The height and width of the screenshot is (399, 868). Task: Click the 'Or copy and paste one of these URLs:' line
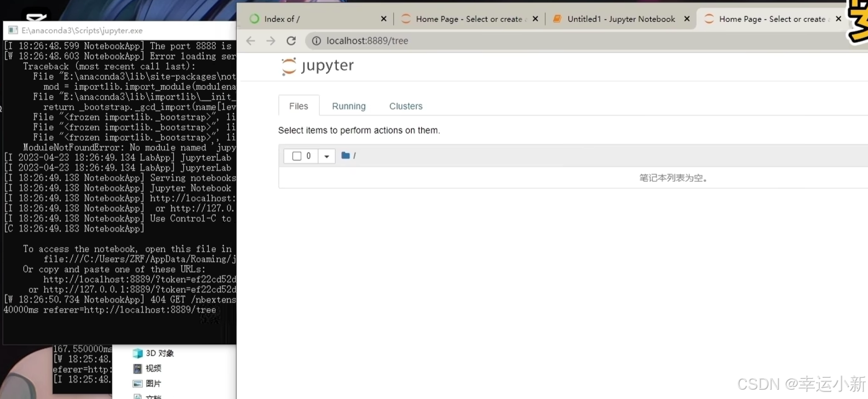(114, 269)
